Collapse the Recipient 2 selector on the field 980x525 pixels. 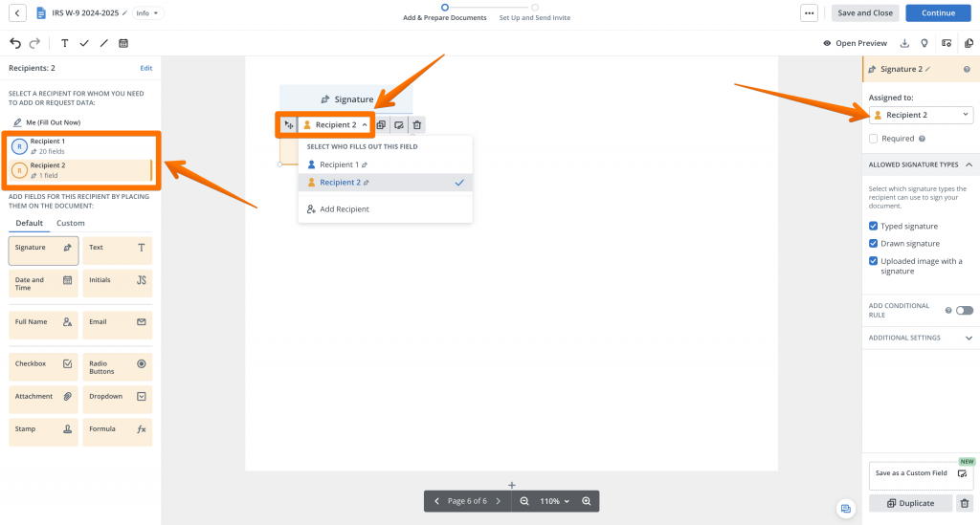click(336, 125)
